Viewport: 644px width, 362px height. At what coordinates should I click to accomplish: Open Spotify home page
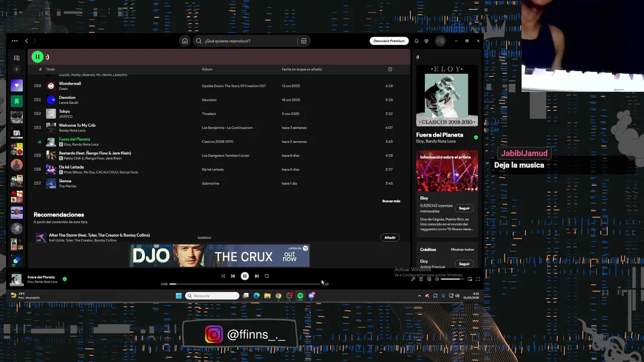click(x=185, y=41)
